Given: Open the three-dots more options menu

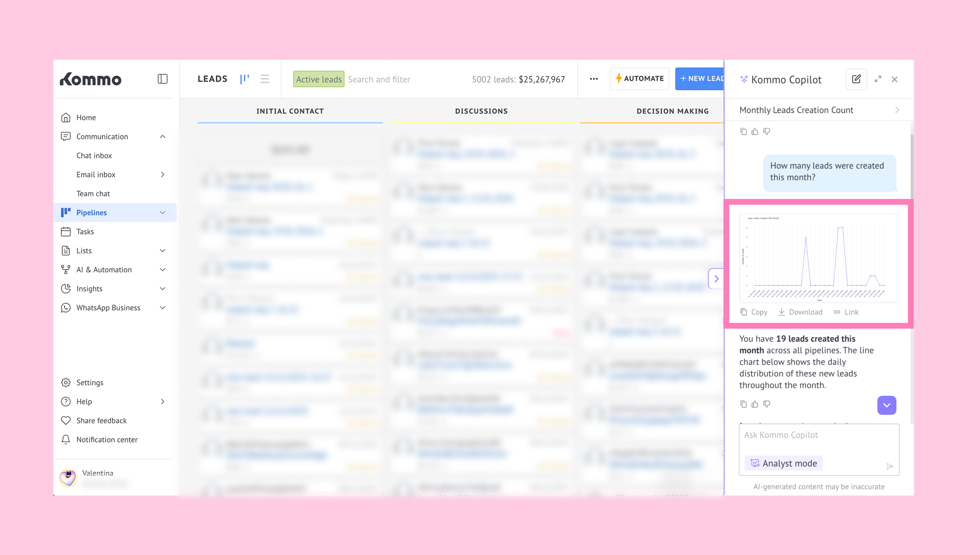Looking at the screenshot, I should (x=594, y=79).
